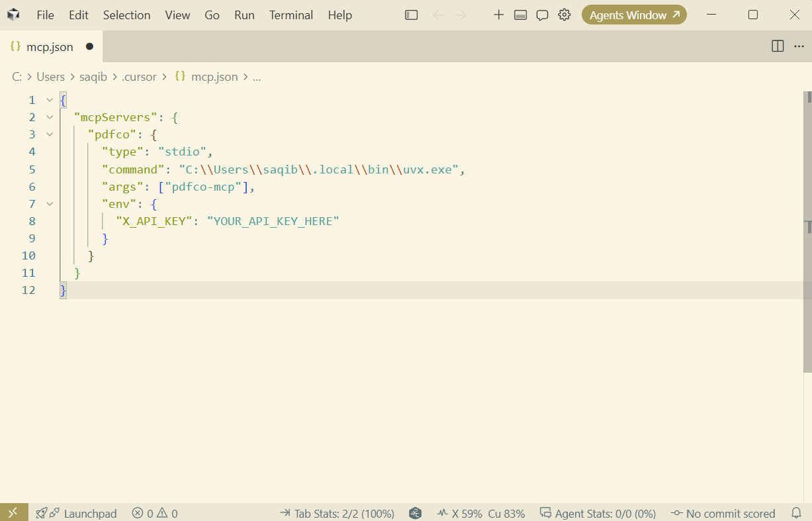812x521 pixels.
Task: Click the uvx.exe path string value
Action: (319, 169)
